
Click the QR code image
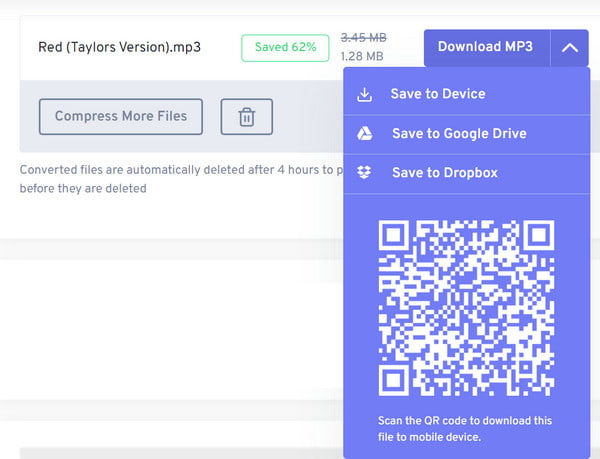coord(466,308)
